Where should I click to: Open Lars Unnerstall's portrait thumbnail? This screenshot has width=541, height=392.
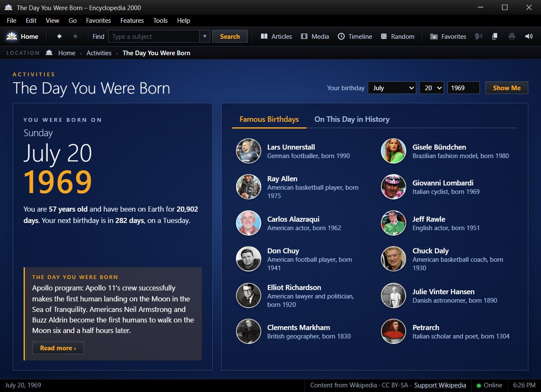point(249,151)
